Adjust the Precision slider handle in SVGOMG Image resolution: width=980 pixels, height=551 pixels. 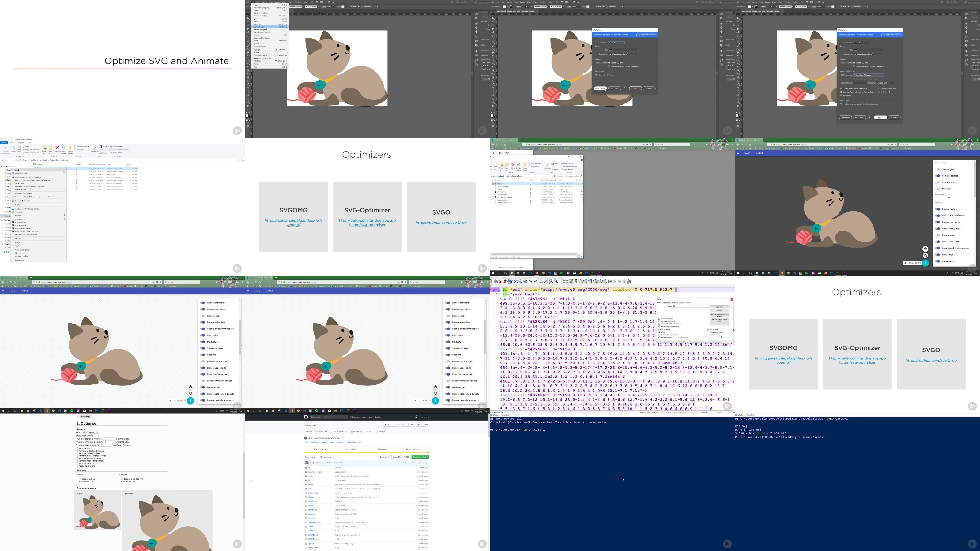[949, 197]
